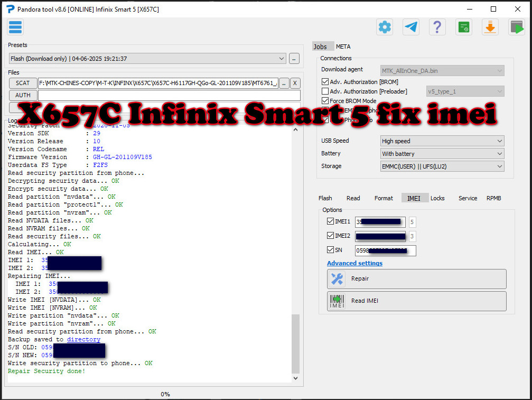Open the Telegram channel icon
This screenshot has width=532, height=400.
tap(411, 27)
